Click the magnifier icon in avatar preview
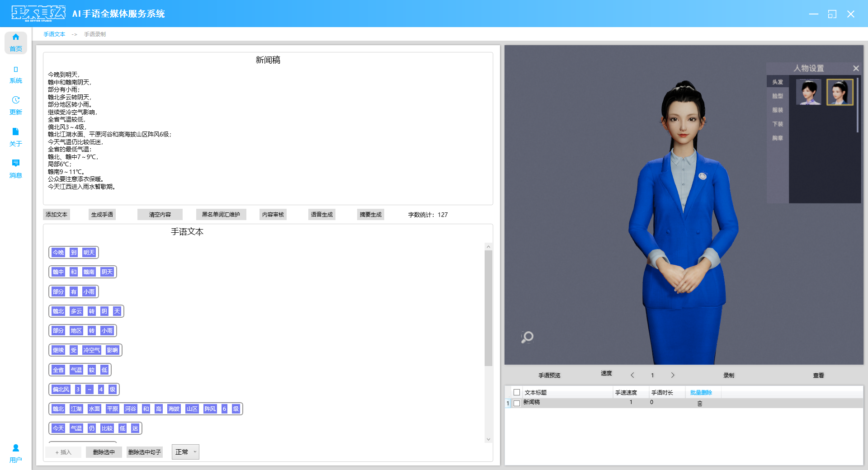The width and height of the screenshot is (868, 470). click(527, 337)
